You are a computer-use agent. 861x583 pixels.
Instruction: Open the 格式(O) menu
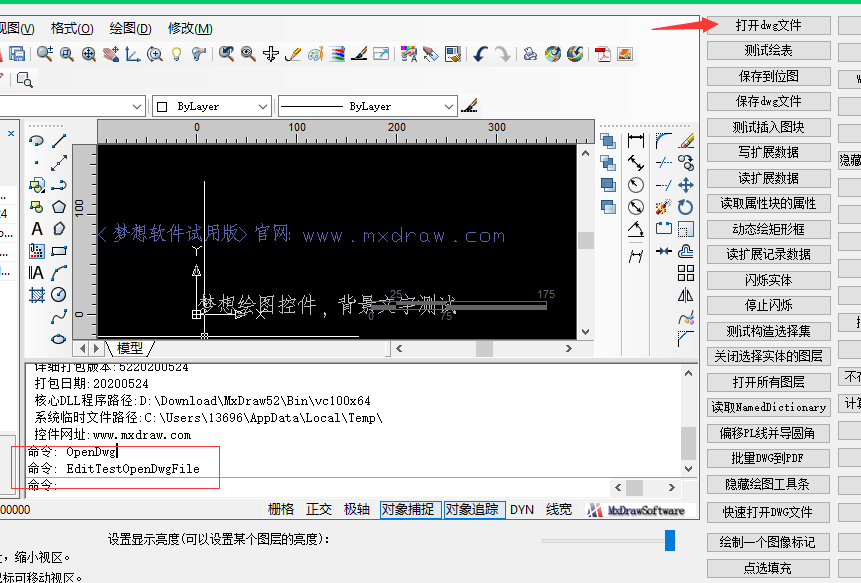[71, 28]
